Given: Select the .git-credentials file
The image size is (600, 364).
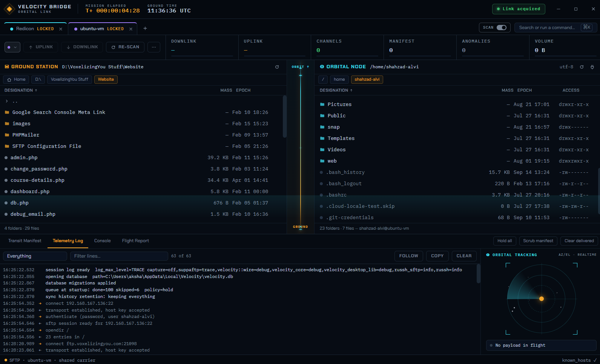Looking at the screenshot, I should (x=456, y=218).
